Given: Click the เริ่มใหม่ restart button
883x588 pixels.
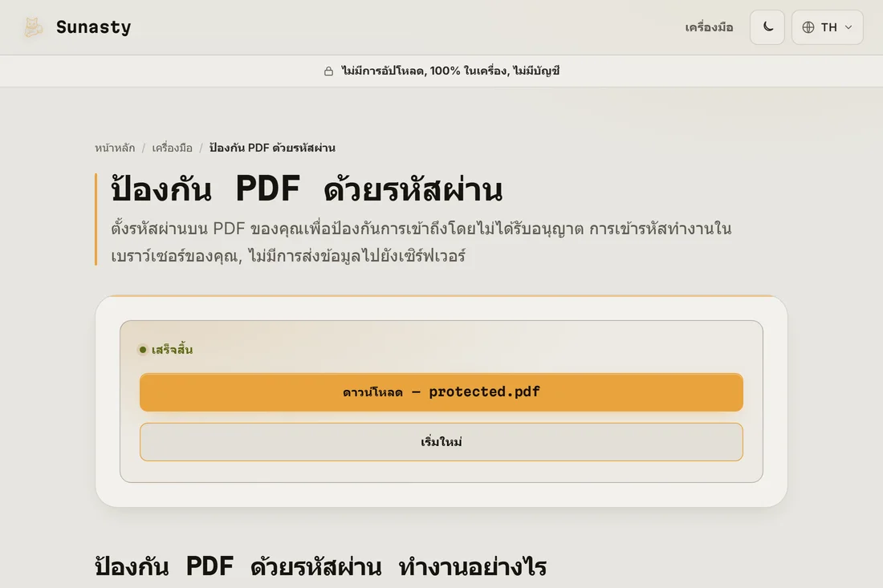Looking at the screenshot, I should click(441, 442).
